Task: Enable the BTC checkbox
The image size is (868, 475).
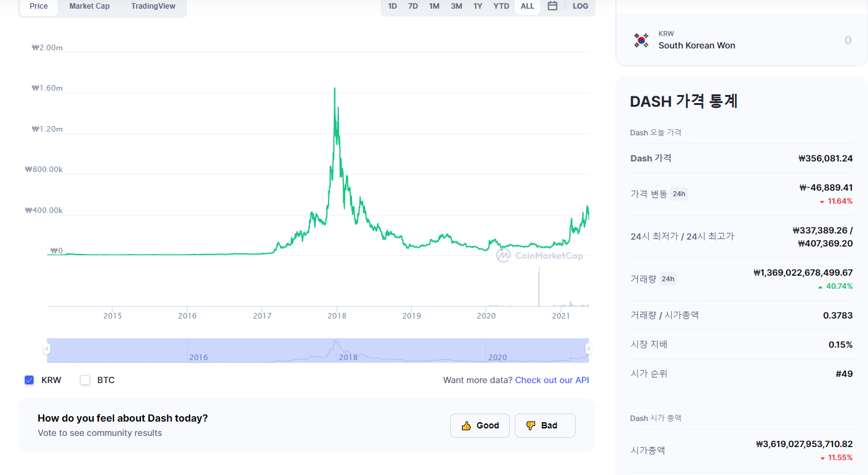Action: point(85,380)
